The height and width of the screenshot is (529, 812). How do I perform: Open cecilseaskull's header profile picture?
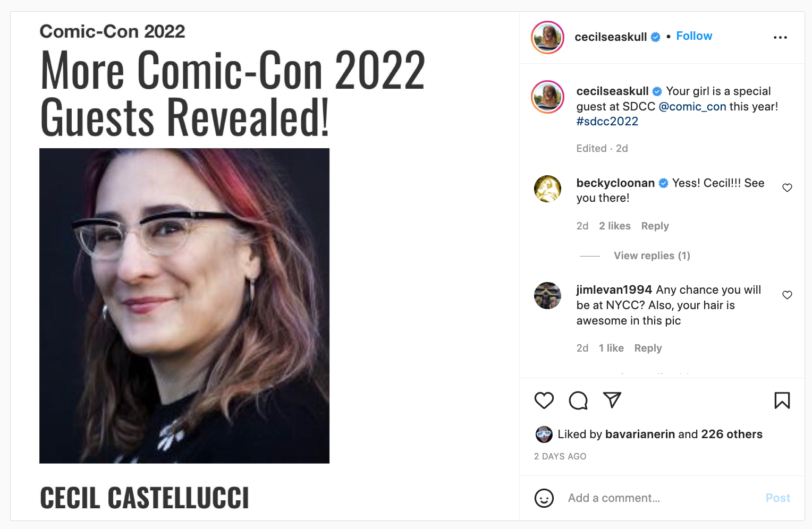(547, 37)
